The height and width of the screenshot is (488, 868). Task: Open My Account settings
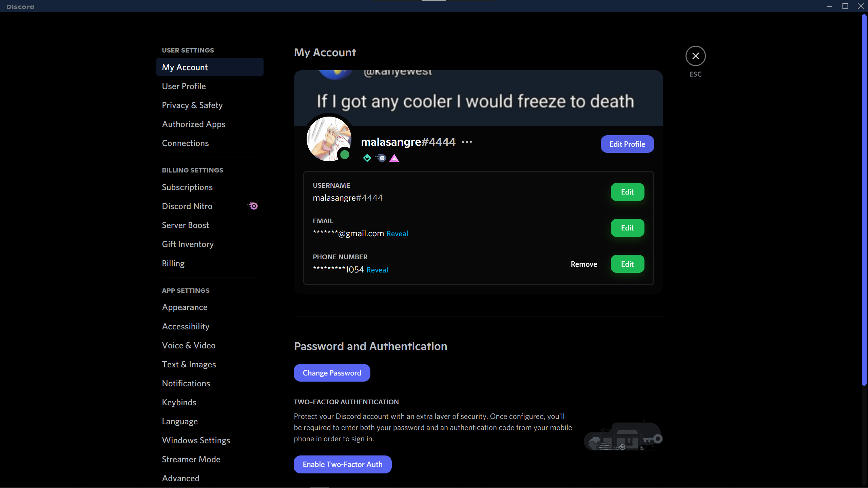(x=210, y=67)
